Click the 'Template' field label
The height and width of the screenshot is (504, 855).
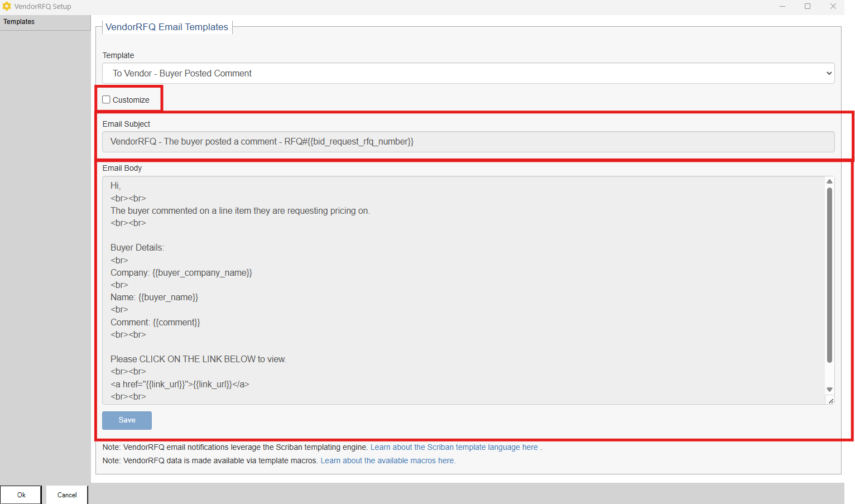tap(118, 55)
